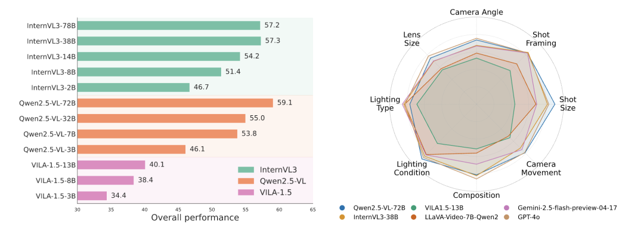This screenshot has width=644, height=227.
Task: Click the Camera Angle axis label
Action: coord(476,12)
